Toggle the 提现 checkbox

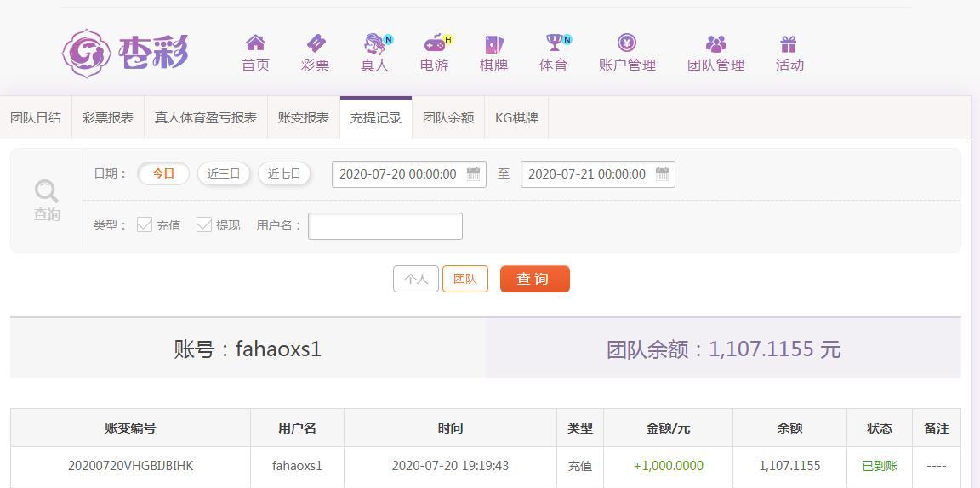[204, 225]
